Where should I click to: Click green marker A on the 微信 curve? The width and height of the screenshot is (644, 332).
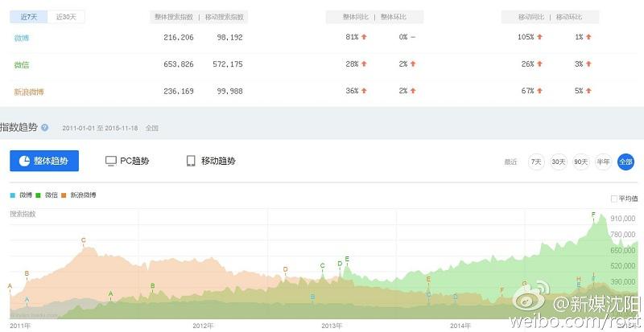pyautogui.click(x=110, y=294)
